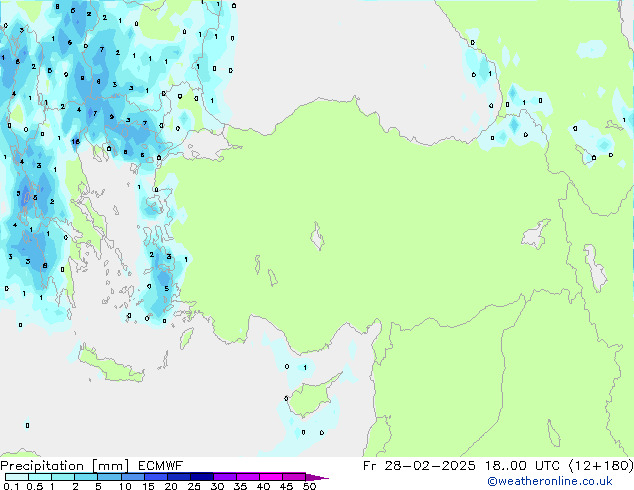Image resolution: width=634 pixels, height=490 pixels.
Task: Click the '20' legend scale label
Action: [171, 486]
